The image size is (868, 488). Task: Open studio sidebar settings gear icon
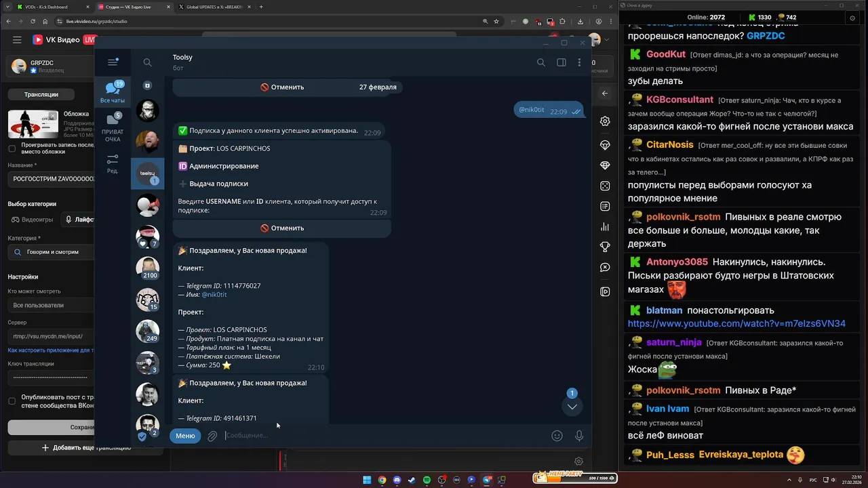click(x=605, y=121)
